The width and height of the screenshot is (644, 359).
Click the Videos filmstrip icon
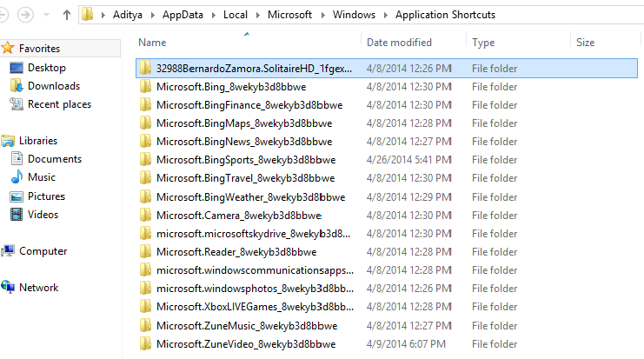[17, 215]
